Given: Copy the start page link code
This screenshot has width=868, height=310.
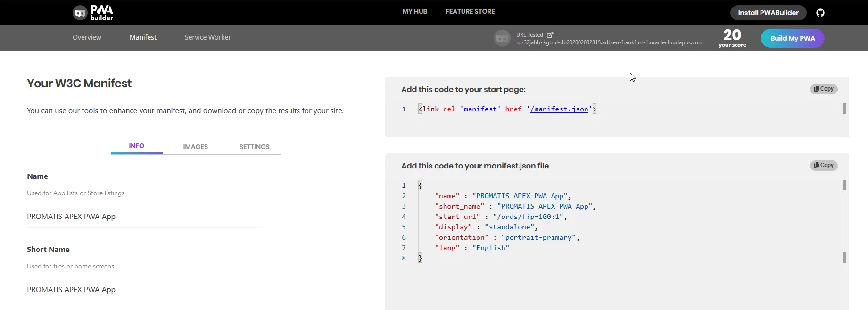Looking at the screenshot, I should click(x=824, y=89).
